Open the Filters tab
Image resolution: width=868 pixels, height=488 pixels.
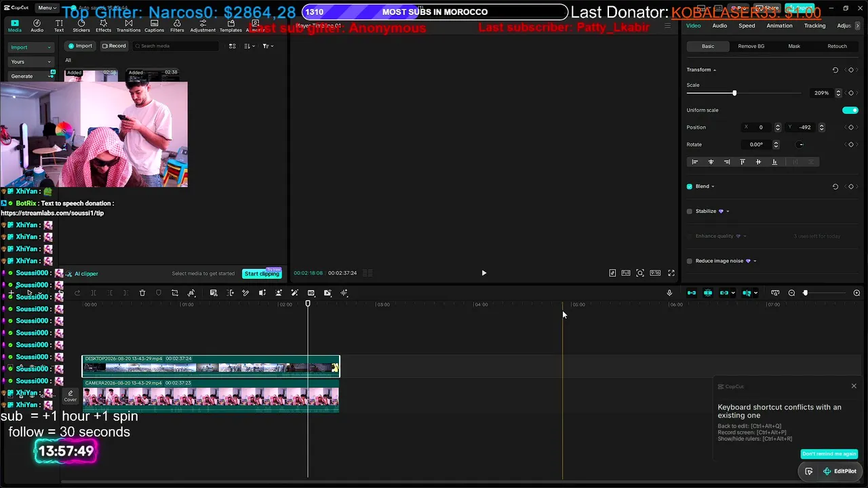point(177,26)
